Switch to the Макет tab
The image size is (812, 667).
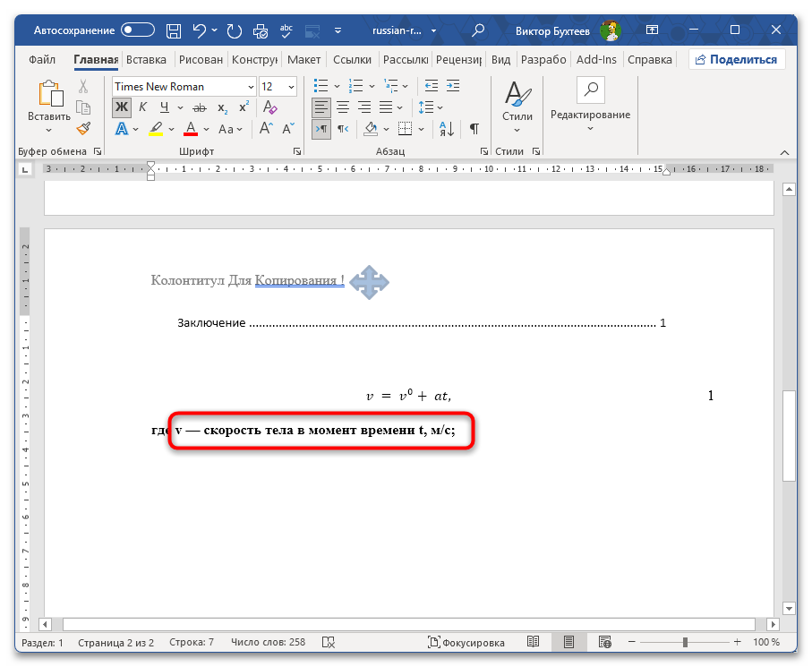pos(304,60)
